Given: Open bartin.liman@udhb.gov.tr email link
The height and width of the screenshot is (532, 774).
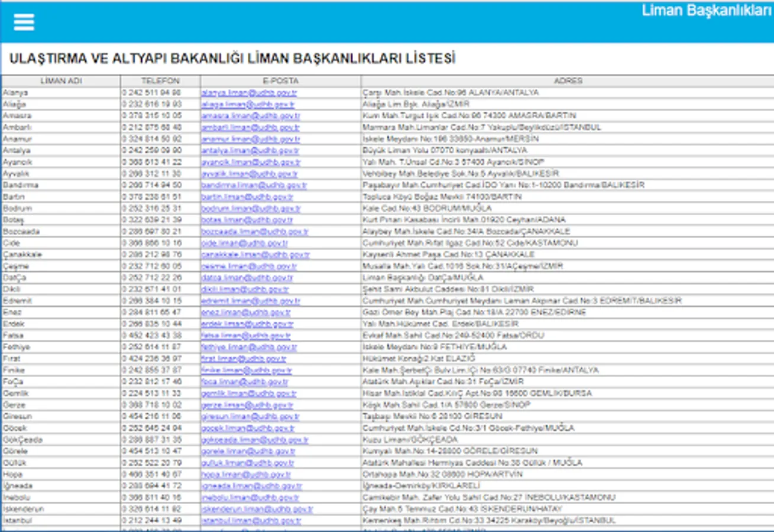Looking at the screenshot, I should tap(247, 197).
